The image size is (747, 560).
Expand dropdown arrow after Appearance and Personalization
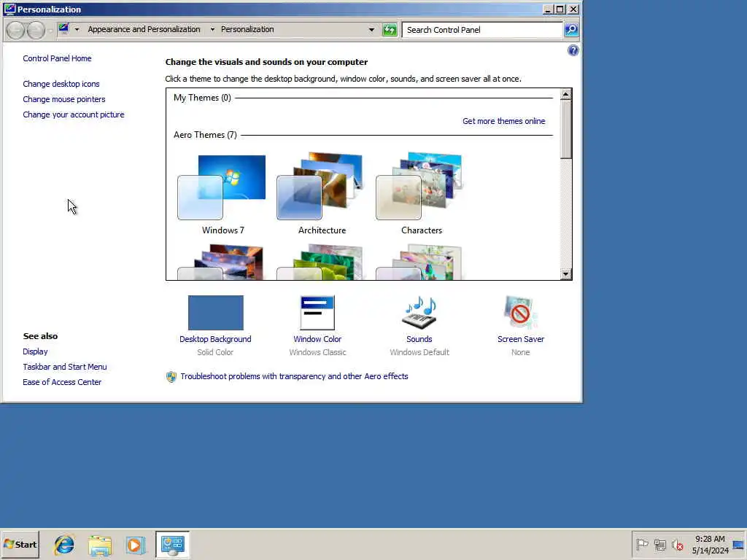click(212, 29)
